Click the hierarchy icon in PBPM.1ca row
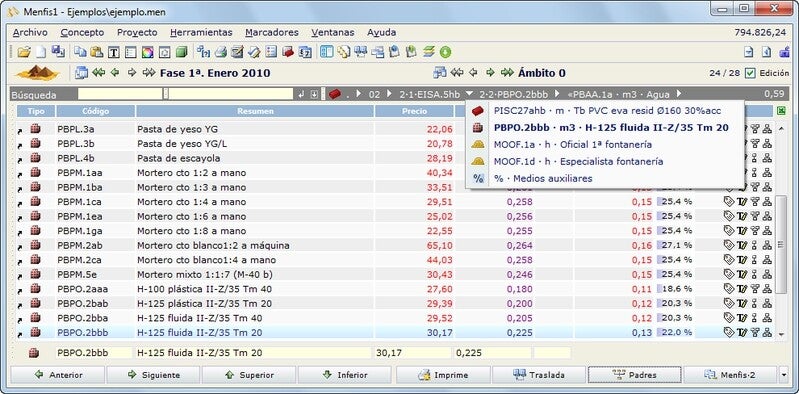This screenshot has width=799, height=394. (767, 202)
